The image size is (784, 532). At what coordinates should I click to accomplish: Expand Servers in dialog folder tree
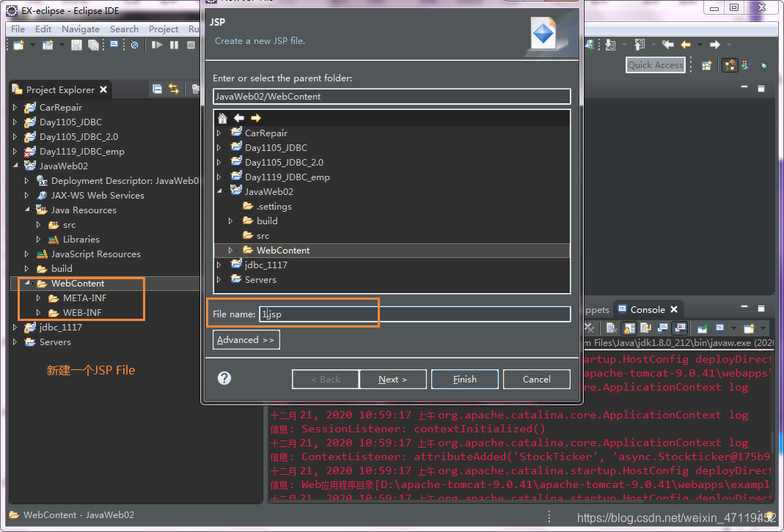tap(219, 279)
